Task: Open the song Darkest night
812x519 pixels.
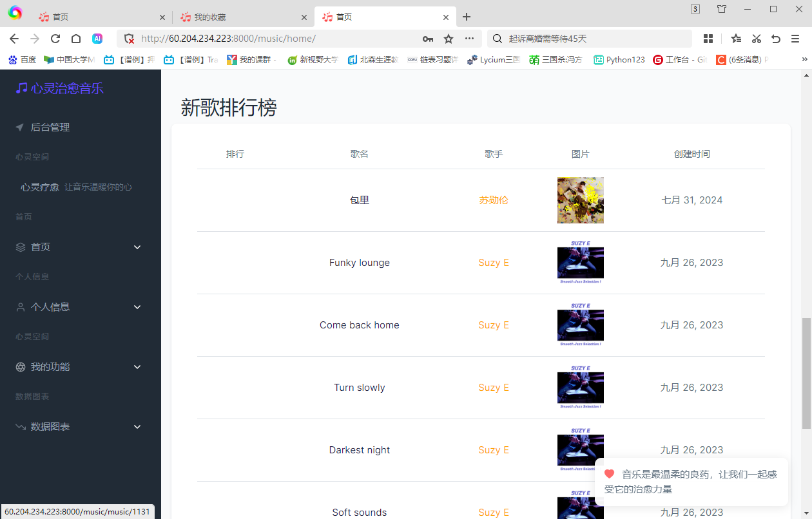Action: [360, 450]
